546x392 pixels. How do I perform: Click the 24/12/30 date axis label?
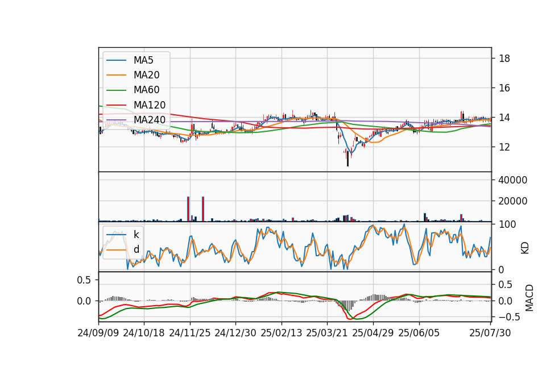[235, 333]
